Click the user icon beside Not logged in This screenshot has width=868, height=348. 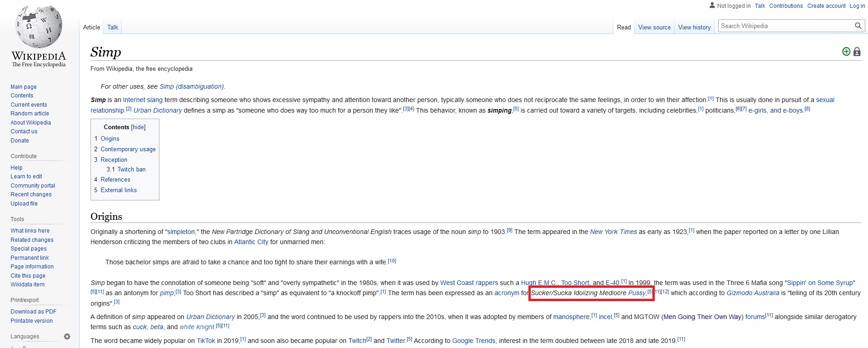click(712, 6)
